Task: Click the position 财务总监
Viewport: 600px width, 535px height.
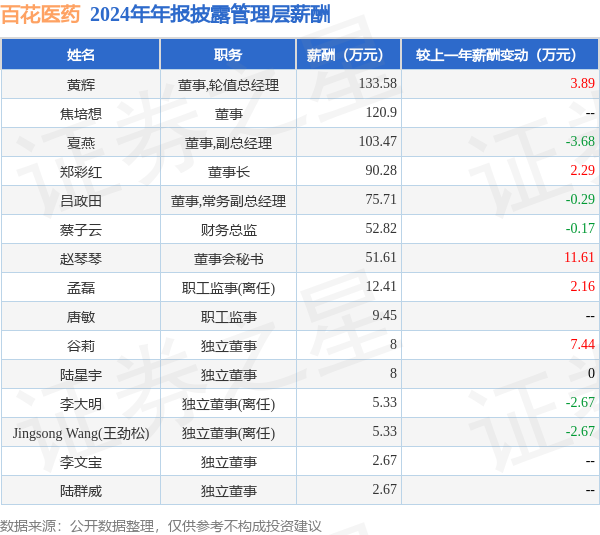Action: [228, 230]
